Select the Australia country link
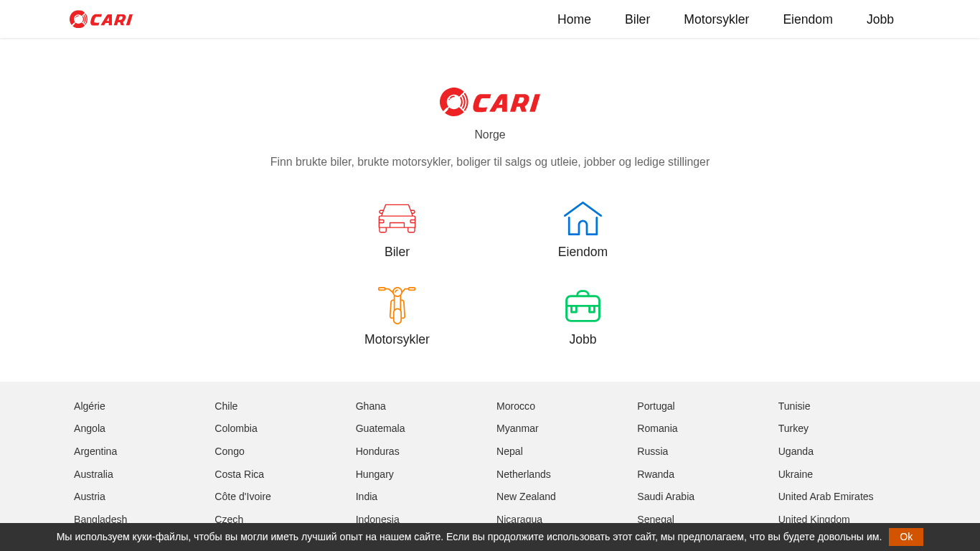This screenshot has width=980, height=551. point(93,474)
